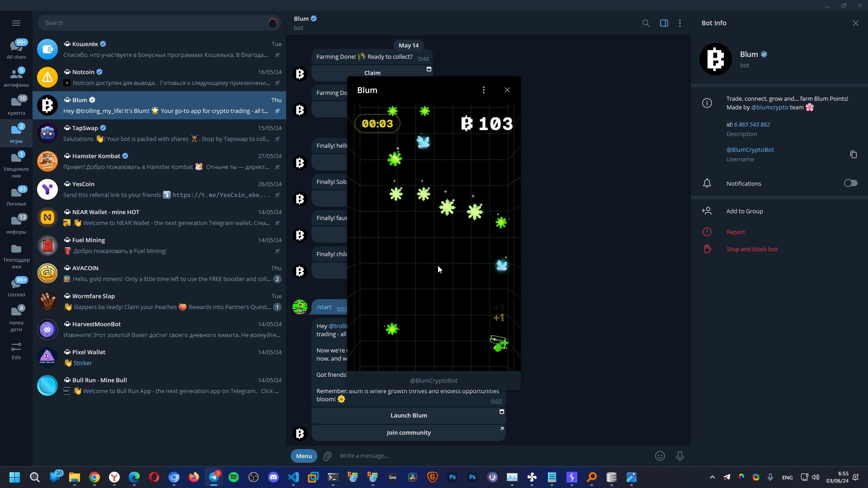Toggle the Notifications switch
This screenshot has width=868, height=488.
[850, 183]
